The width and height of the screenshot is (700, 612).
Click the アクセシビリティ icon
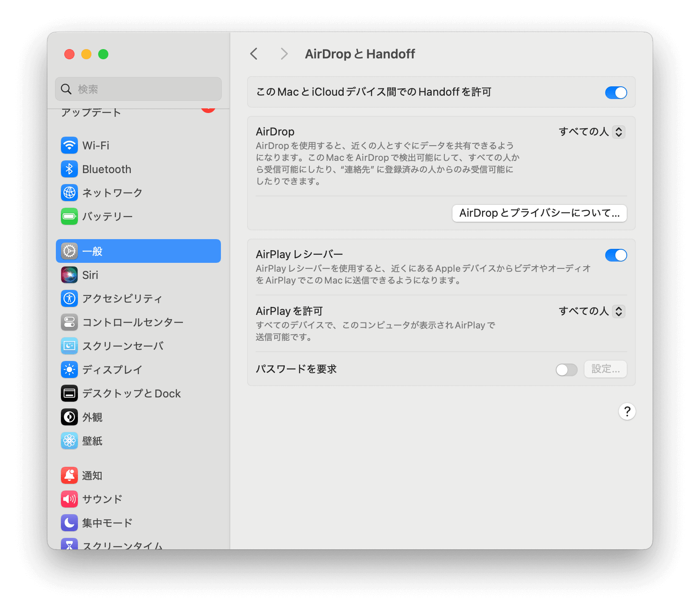pyautogui.click(x=69, y=299)
